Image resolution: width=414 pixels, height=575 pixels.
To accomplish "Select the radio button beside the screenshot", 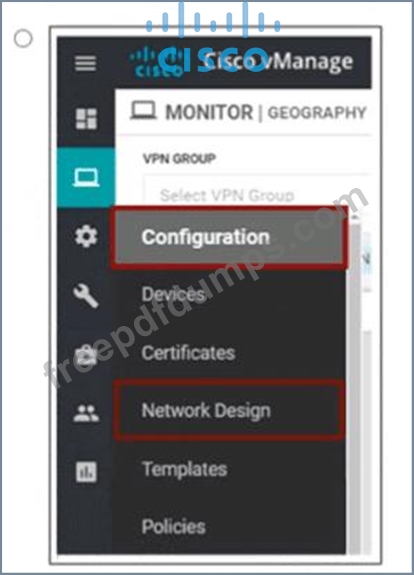I will (23, 39).
